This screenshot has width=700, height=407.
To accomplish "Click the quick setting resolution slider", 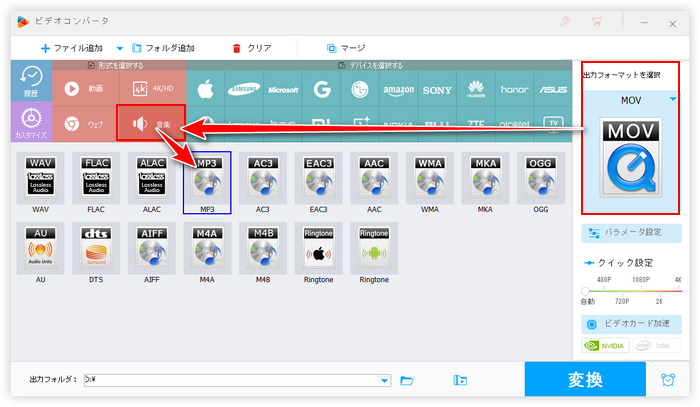I will [631, 291].
